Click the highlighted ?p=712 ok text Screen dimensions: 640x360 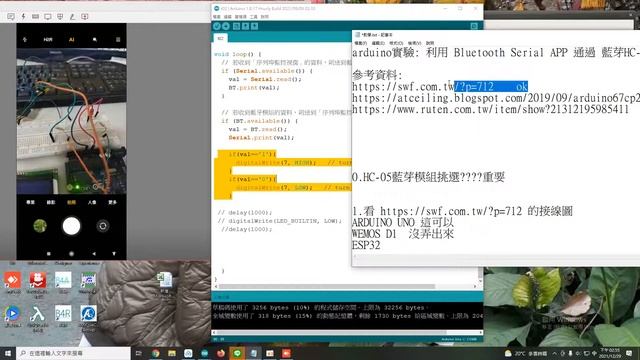[491, 87]
